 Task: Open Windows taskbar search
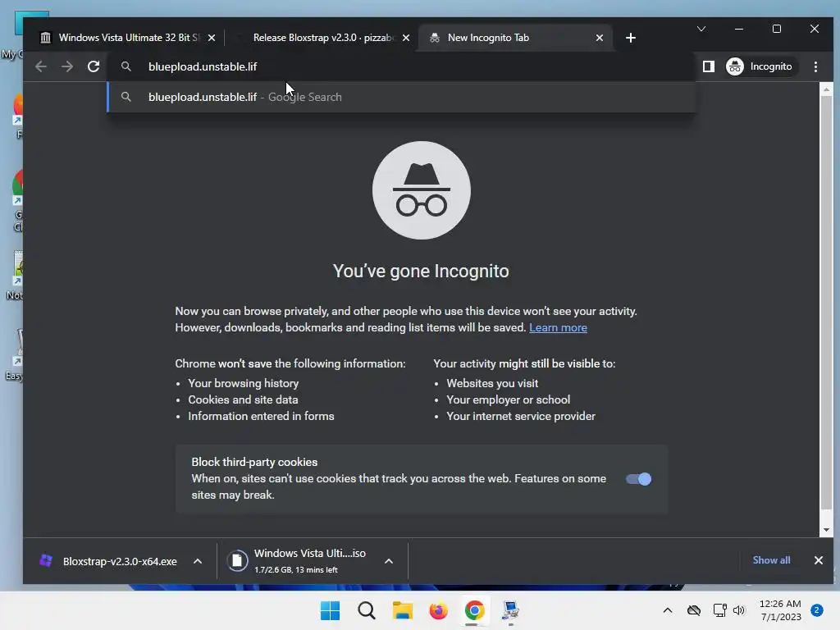(x=367, y=610)
